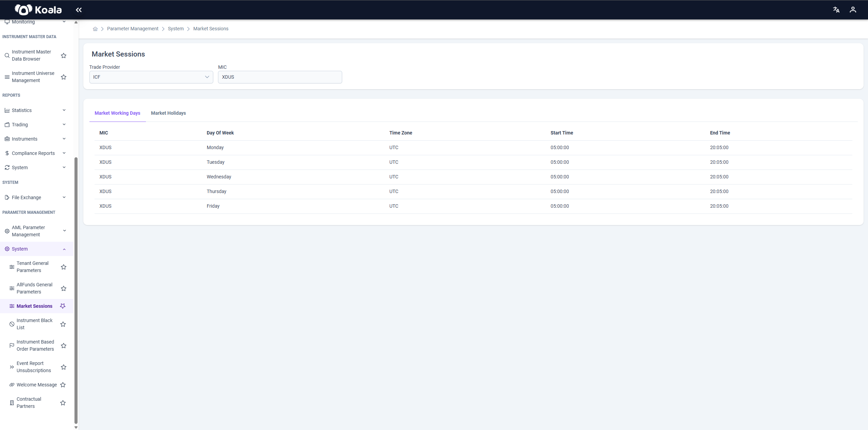Click the sidebar scroll down arrow
The width and height of the screenshot is (868, 430).
pos(76,427)
